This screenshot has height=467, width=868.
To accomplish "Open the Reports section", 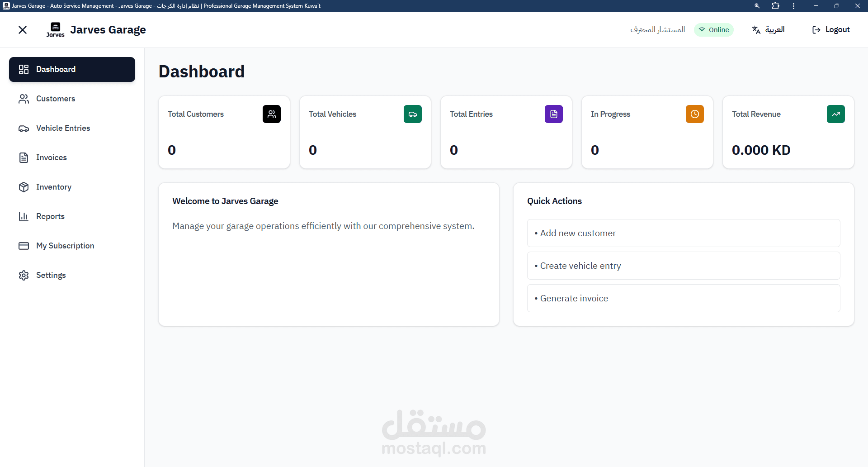I will tap(72, 216).
